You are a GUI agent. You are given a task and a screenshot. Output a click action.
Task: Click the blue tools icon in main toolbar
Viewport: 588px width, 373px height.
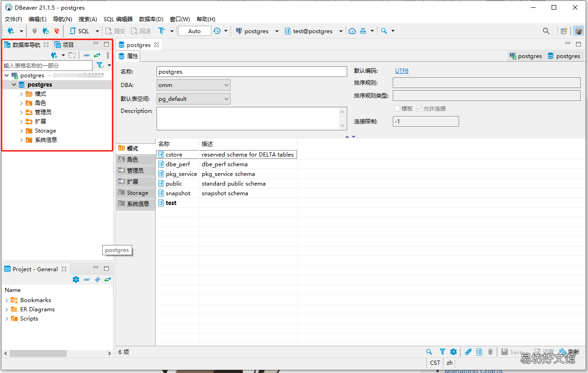coord(363,31)
